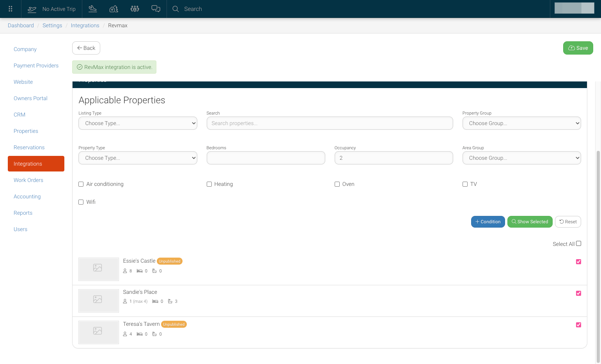Screen dimensions: 601x364
Task: Click Essie's Castle Unpublished badge
Action: (x=170, y=261)
